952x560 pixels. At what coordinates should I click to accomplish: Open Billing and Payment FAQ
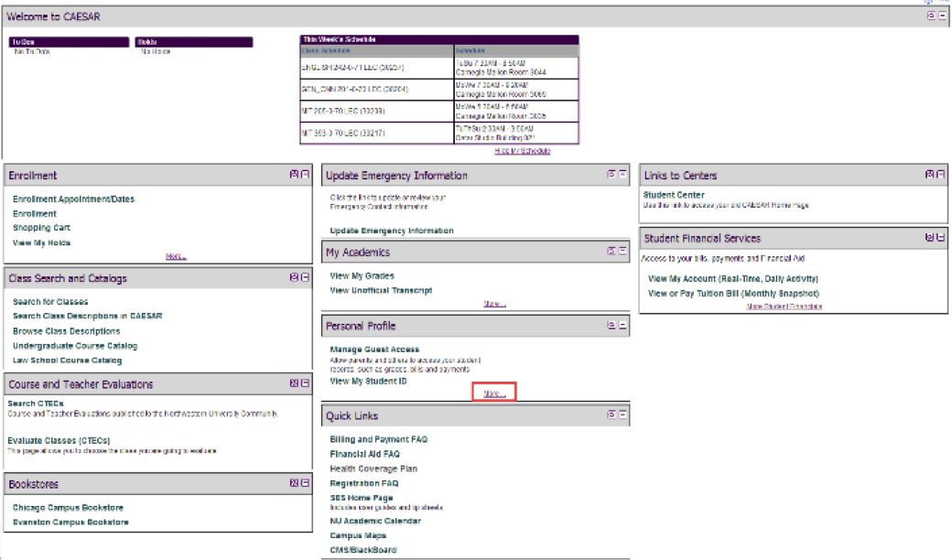coord(378,439)
